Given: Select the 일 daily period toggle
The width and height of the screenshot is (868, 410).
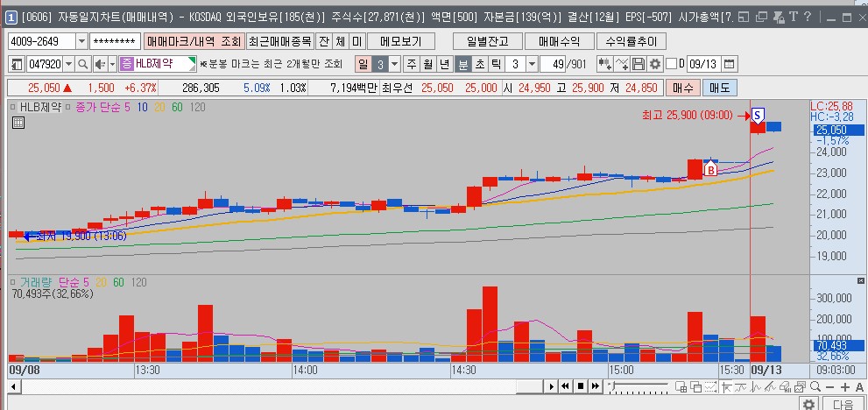Looking at the screenshot, I should click(363, 64).
